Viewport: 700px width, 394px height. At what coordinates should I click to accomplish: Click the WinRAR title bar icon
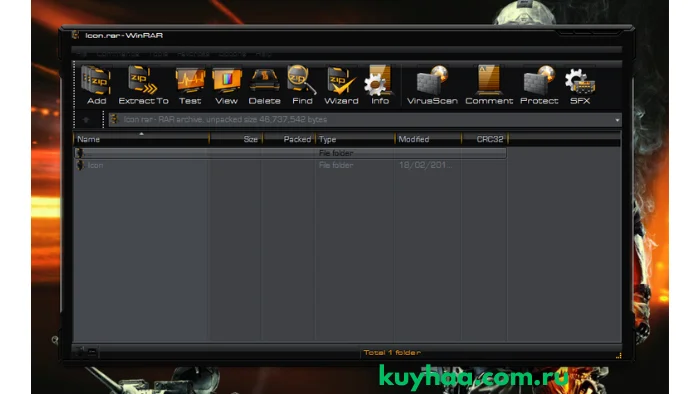tap(75, 35)
